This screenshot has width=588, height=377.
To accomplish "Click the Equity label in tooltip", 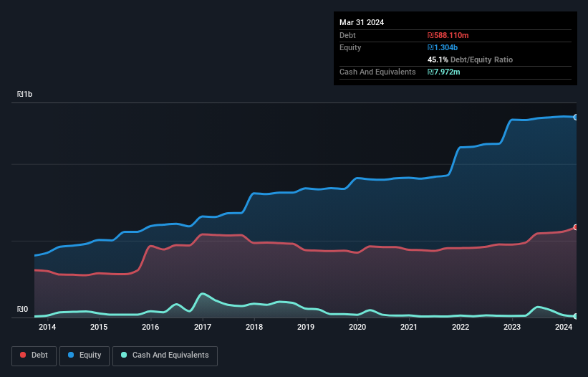I will coord(350,47).
